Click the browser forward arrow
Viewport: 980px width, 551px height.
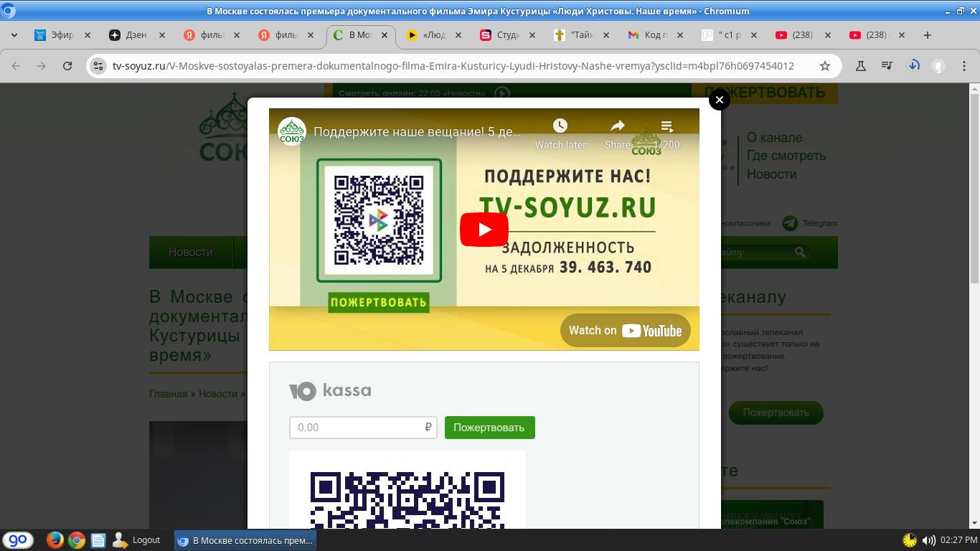(x=42, y=66)
